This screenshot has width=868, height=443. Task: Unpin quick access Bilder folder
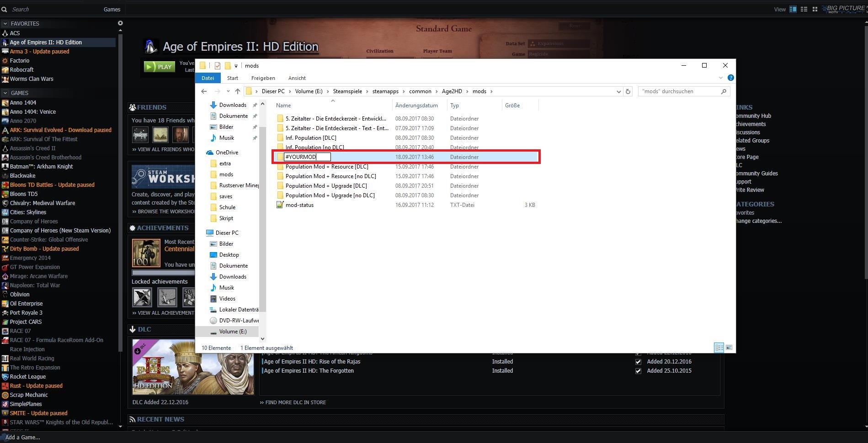[255, 127]
